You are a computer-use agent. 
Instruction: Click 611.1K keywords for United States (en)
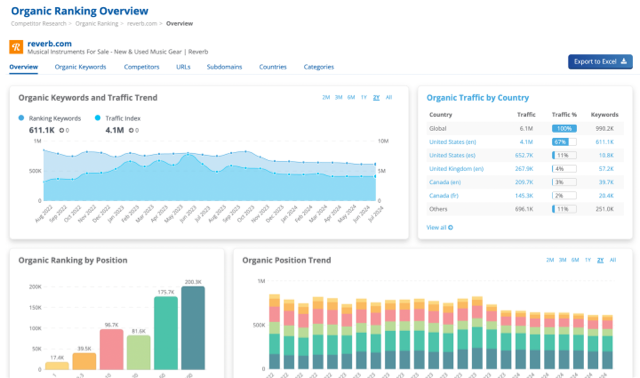[x=604, y=142]
